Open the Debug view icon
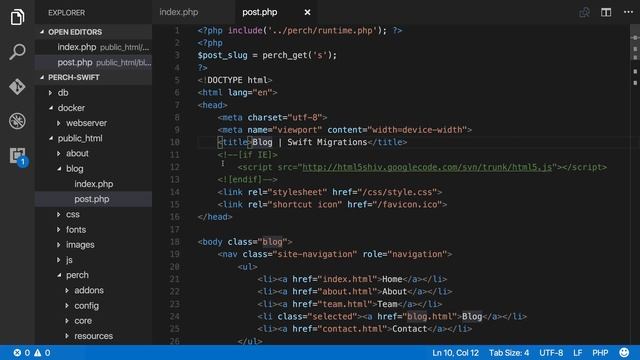Image resolution: width=640 pixels, height=360 pixels. point(17,121)
